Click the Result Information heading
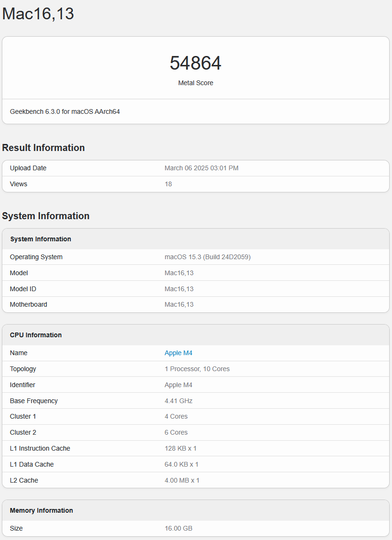Screen dimensions: 392x540 tap(43, 148)
